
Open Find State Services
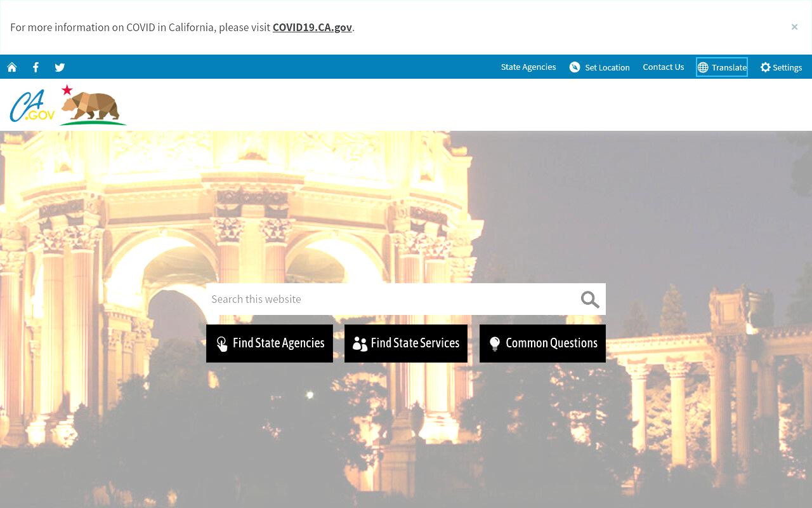(406, 344)
